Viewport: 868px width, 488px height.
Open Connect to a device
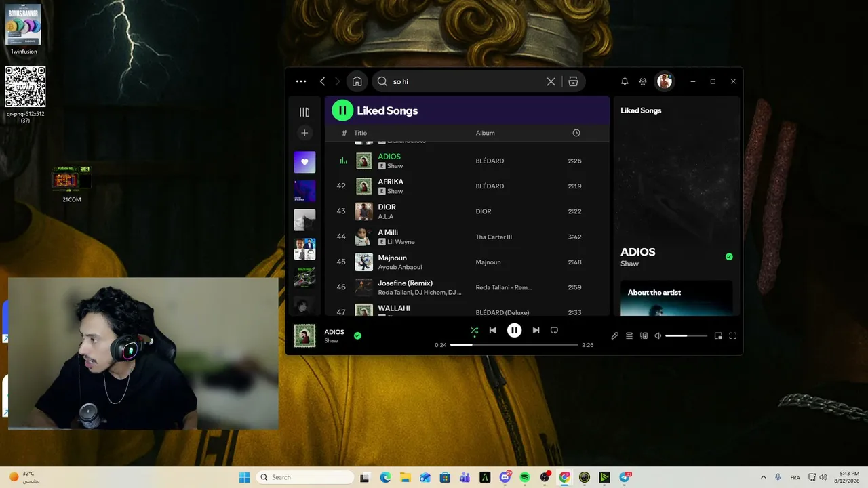pyautogui.click(x=644, y=335)
